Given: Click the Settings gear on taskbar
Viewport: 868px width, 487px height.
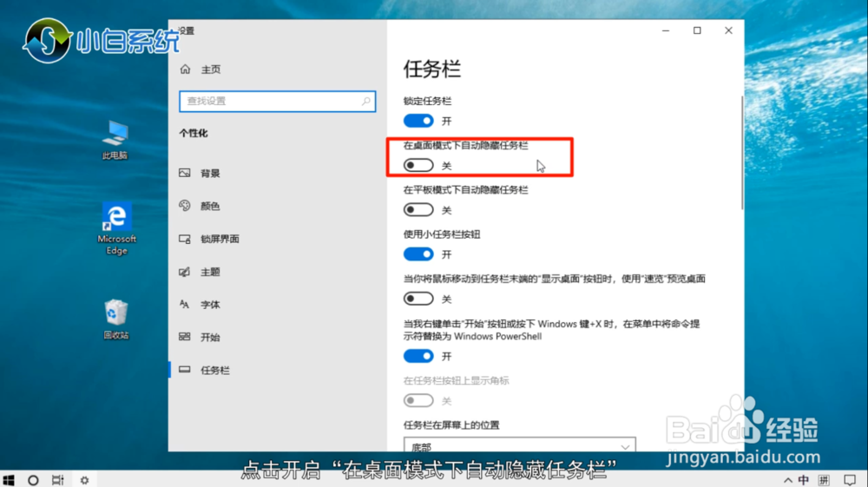Looking at the screenshot, I should (x=84, y=480).
